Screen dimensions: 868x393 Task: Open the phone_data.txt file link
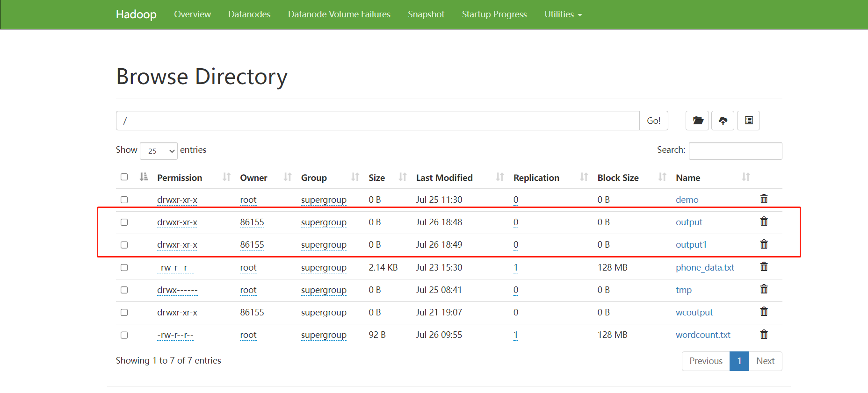pos(705,267)
